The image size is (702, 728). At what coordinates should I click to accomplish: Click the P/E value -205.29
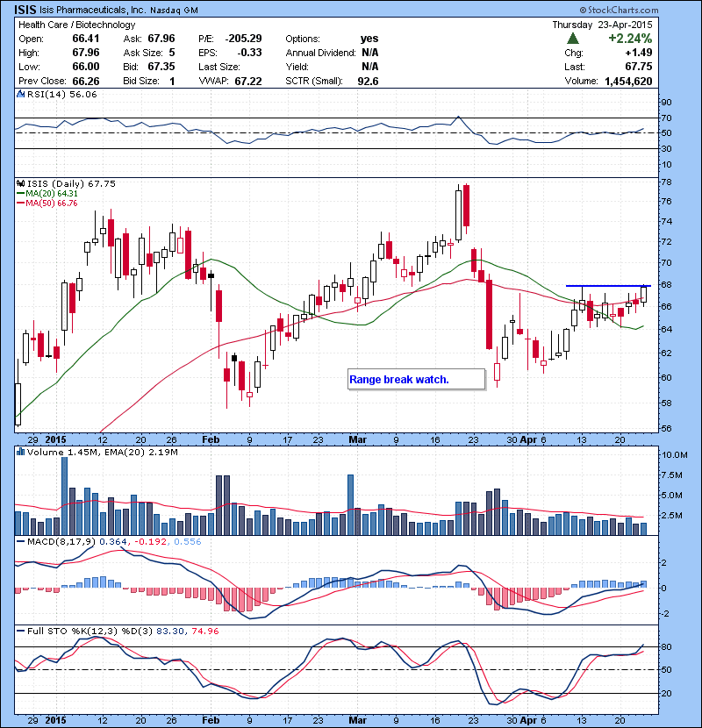pos(243,39)
